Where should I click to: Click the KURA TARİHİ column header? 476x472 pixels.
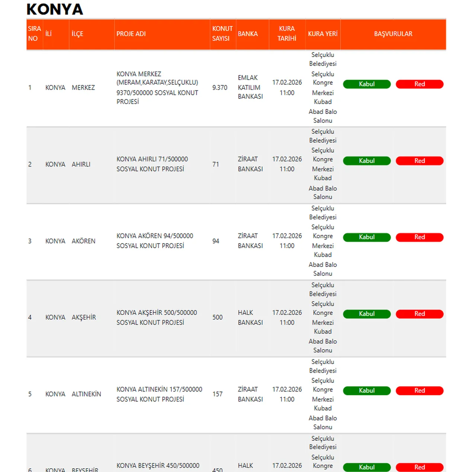287,34
